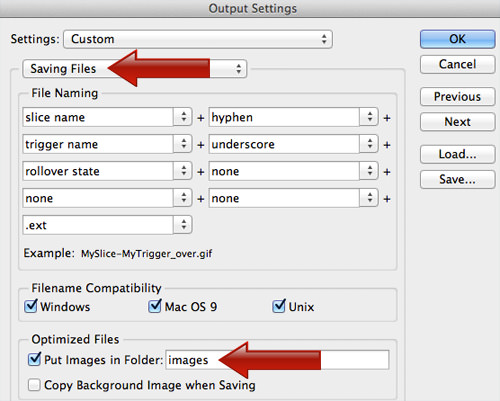Viewport: 500px width, 401px height.
Task: Open the Settings Custom dropdown
Action: click(x=198, y=39)
